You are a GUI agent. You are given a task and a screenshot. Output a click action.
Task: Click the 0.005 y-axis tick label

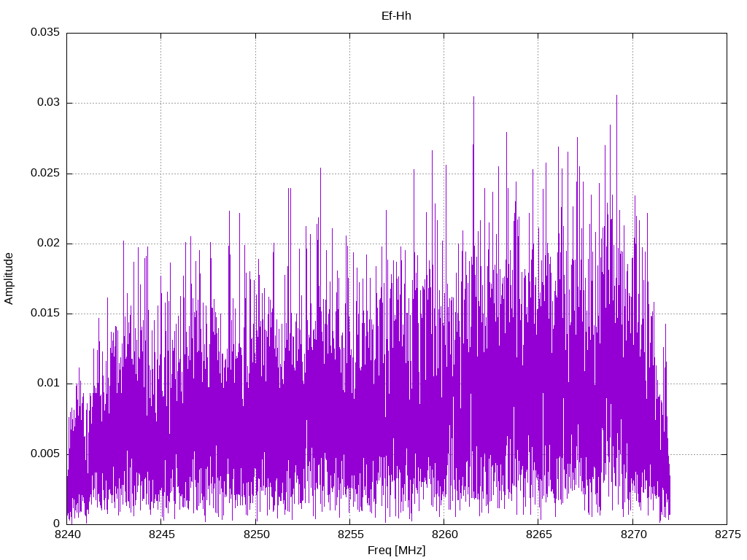(45, 454)
